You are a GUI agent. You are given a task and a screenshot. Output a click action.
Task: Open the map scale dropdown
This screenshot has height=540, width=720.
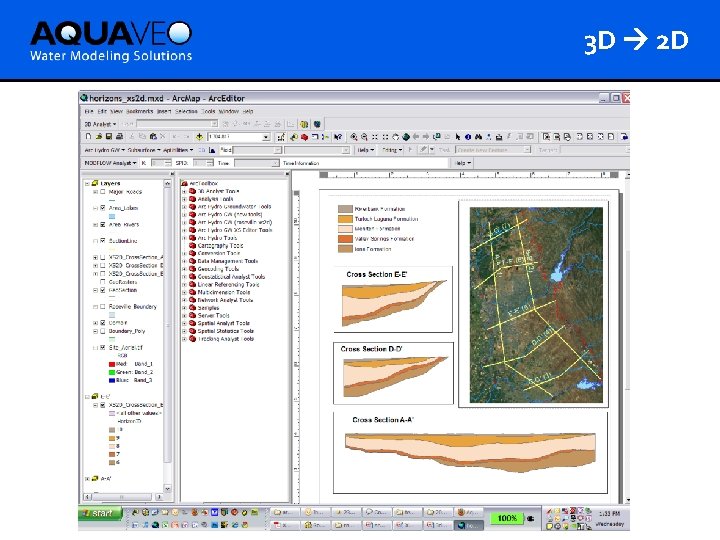click(x=266, y=137)
